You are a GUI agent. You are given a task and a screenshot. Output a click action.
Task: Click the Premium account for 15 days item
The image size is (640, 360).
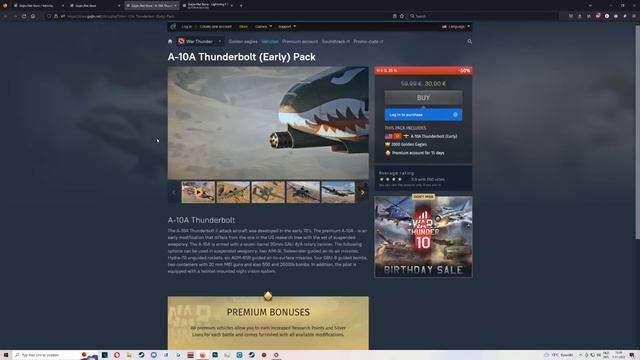pos(415,153)
